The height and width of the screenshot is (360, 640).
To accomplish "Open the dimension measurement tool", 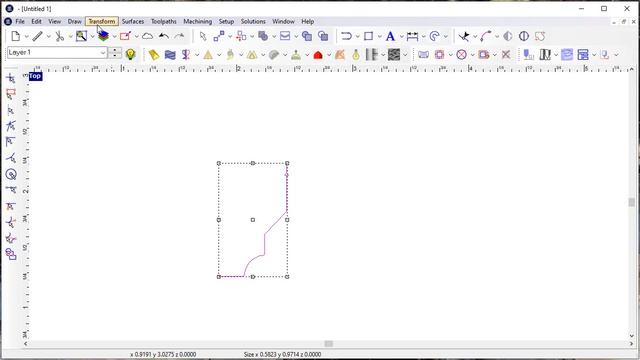I will pos(412,36).
